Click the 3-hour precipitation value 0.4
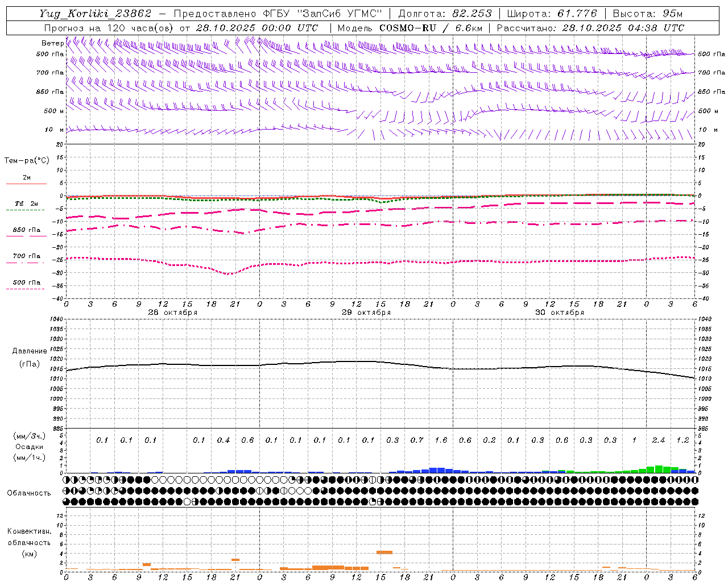 coord(224,440)
